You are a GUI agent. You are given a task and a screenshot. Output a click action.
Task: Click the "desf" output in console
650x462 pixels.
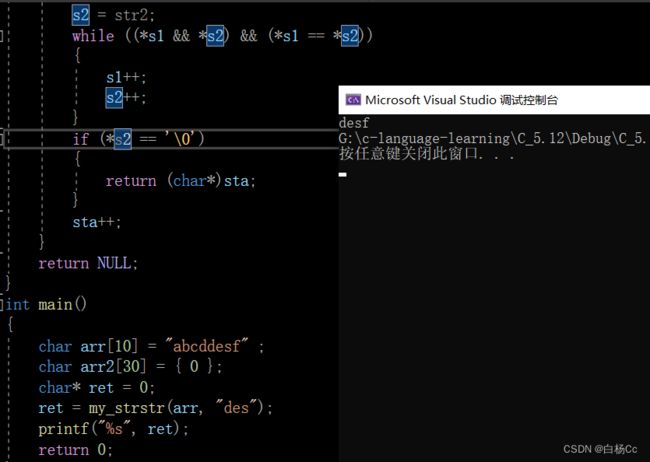(355, 123)
